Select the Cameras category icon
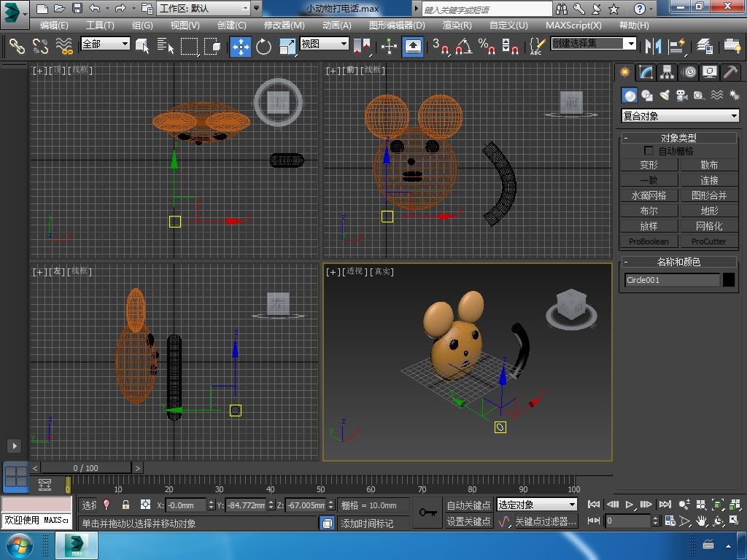 [682, 96]
